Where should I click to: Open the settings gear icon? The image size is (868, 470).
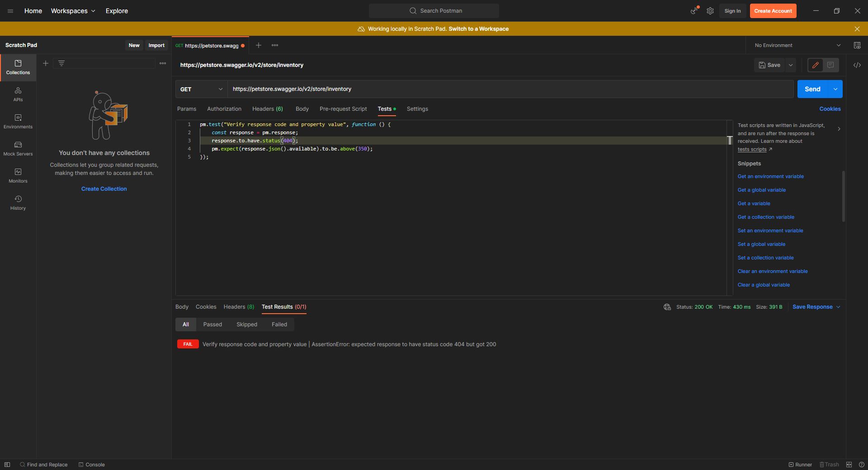(x=710, y=11)
